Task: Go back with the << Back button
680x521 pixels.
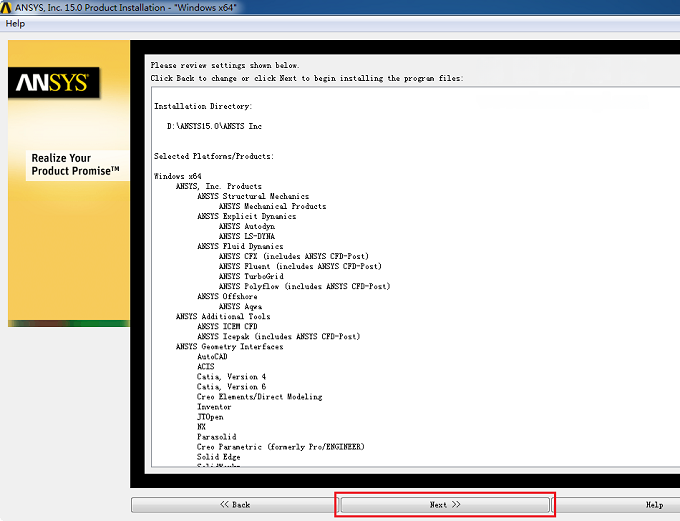Action: coord(235,505)
